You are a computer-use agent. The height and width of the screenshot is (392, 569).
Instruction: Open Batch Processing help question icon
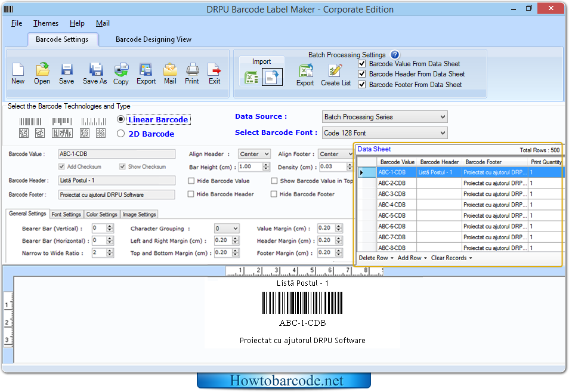point(395,55)
